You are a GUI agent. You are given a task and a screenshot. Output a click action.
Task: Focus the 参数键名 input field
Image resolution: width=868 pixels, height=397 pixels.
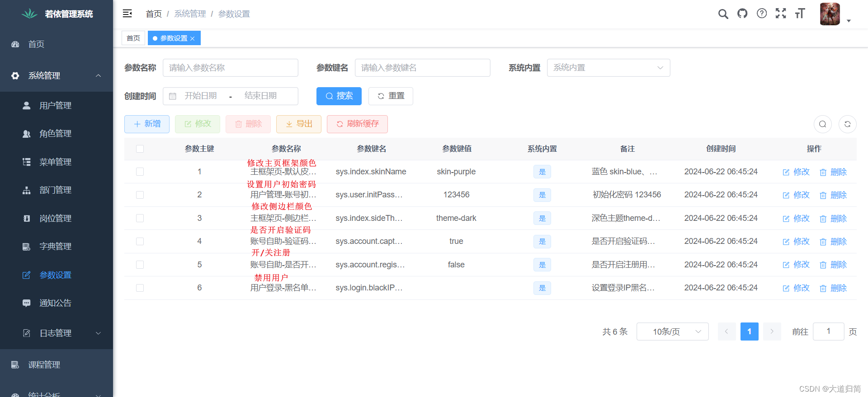pos(423,68)
